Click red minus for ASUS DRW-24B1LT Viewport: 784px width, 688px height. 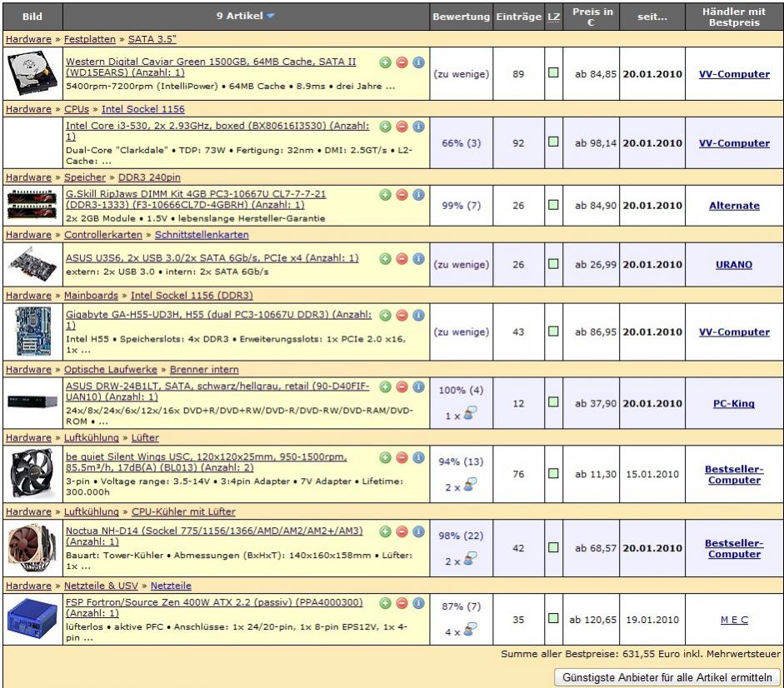coord(402,386)
